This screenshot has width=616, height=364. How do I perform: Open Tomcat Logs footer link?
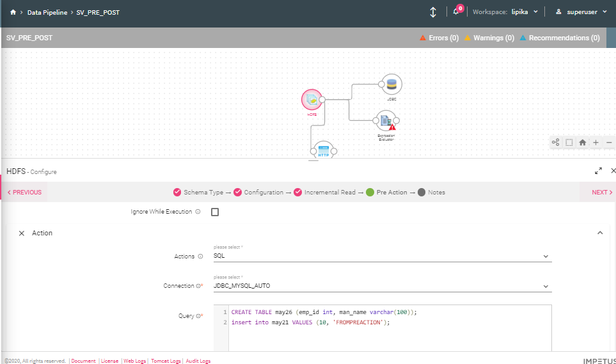pyautogui.click(x=166, y=361)
